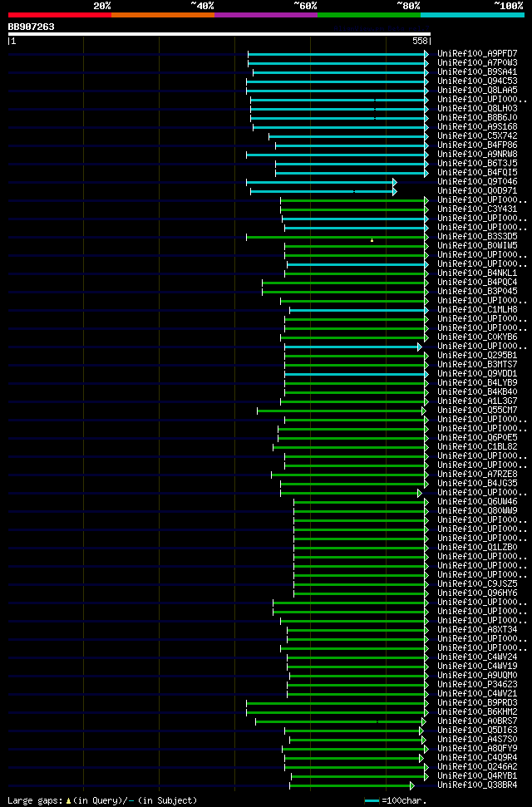
Task: Select the UniRef100_B9PRD3 label
Action: pyautogui.click(x=477, y=703)
